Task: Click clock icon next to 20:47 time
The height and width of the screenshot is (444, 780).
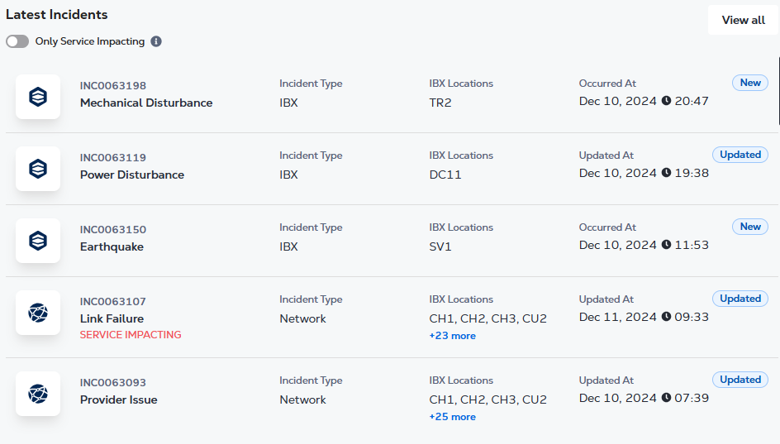Action: tap(666, 101)
